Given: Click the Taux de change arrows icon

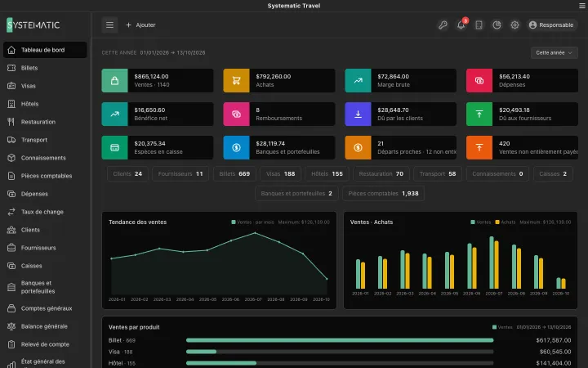Looking at the screenshot, I should point(11,212).
